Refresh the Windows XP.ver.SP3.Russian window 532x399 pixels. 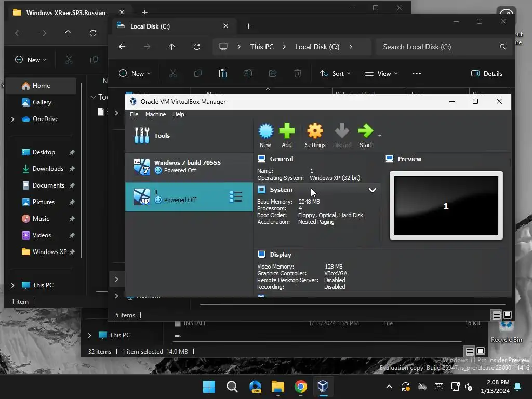click(x=93, y=33)
